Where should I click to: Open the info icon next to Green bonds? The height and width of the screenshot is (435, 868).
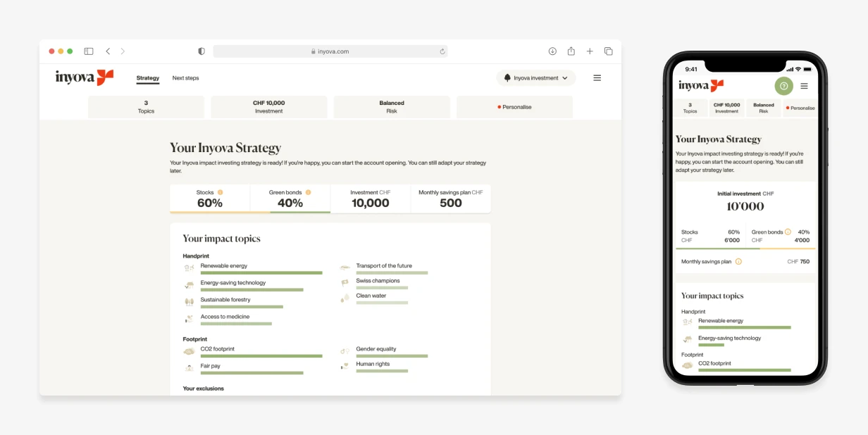point(308,192)
